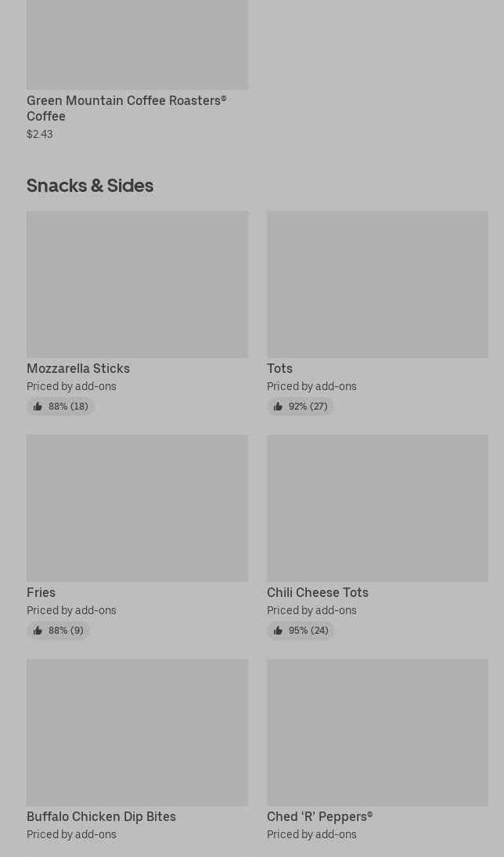The height and width of the screenshot is (857, 504).
Task: Click the Mozzarella Sticks item name
Action: point(78,368)
